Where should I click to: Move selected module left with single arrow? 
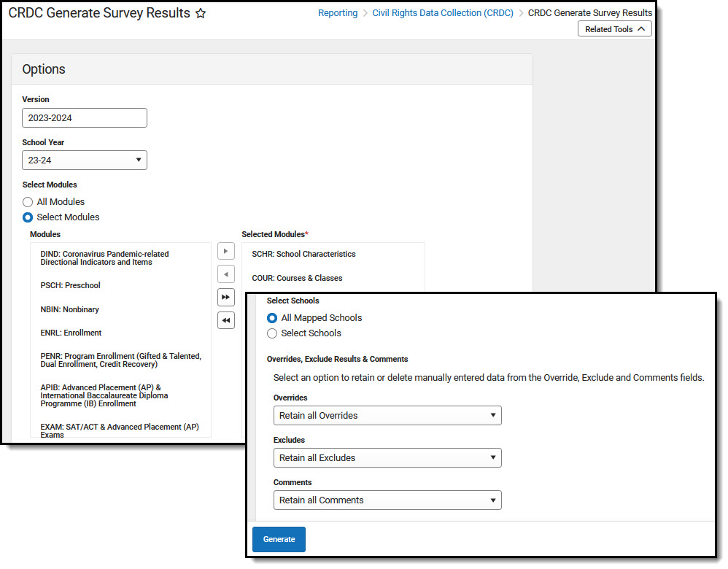[226, 274]
